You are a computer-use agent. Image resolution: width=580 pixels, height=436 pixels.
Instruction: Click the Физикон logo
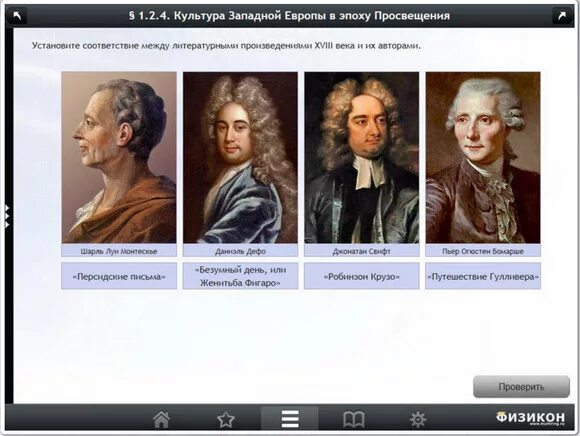tap(530, 418)
